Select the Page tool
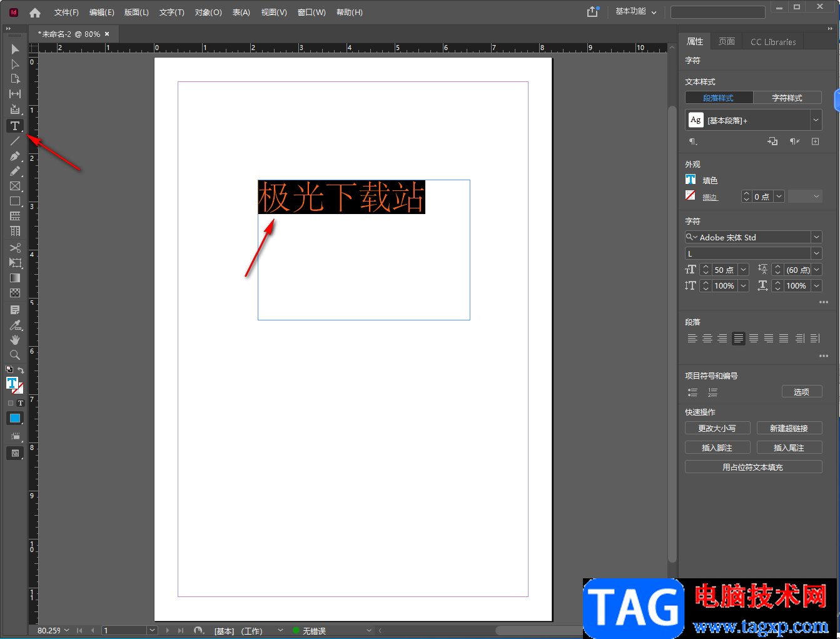The image size is (840, 639). (x=15, y=79)
